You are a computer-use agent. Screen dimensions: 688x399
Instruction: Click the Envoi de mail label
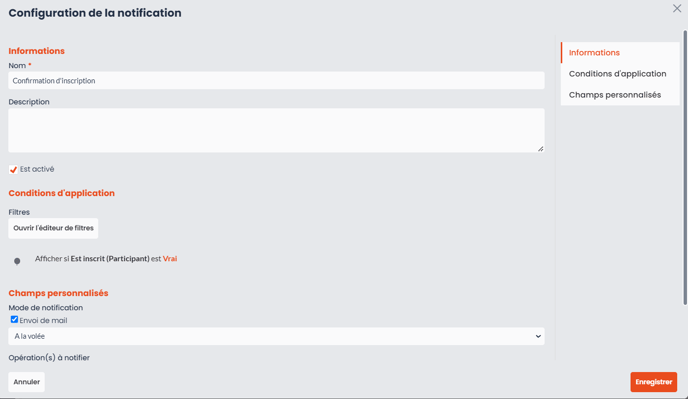(x=43, y=320)
